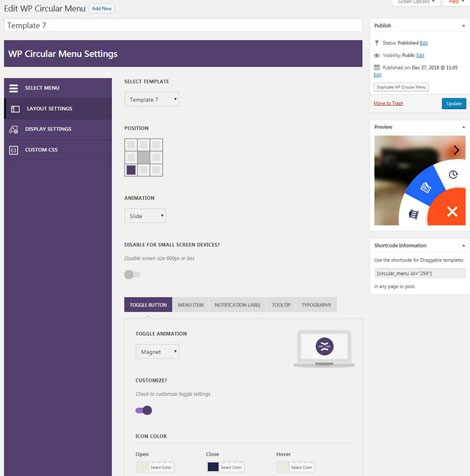Select bottom-right position grid cell

click(x=156, y=170)
